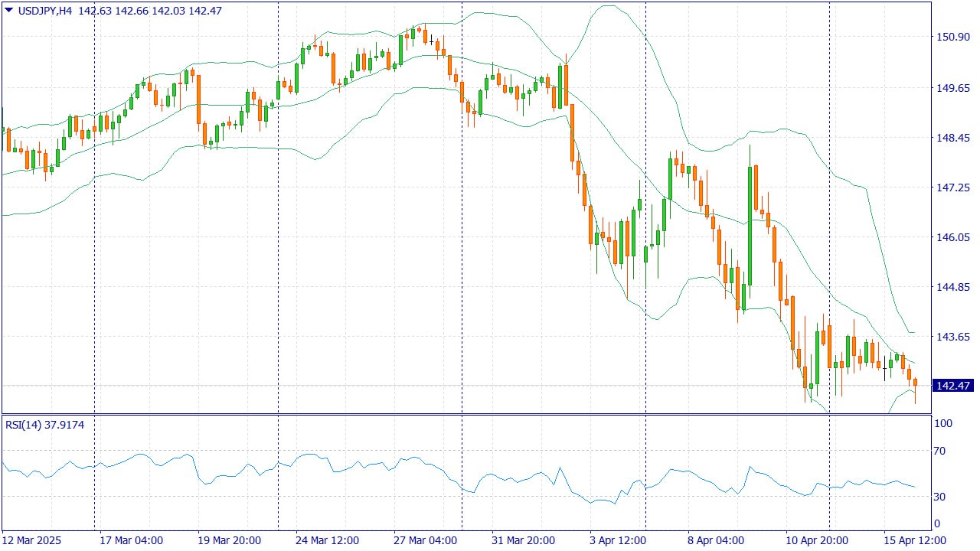The image size is (980, 551).
Task: Click the 150.90 price scale label
Action: pyautogui.click(x=952, y=37)
